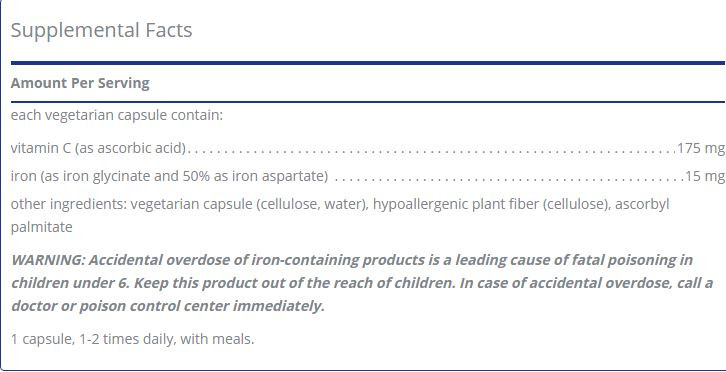Click the dotted leader after vitamin C
726x372 pixels.
pyautogui.click(x=432, y=152)
